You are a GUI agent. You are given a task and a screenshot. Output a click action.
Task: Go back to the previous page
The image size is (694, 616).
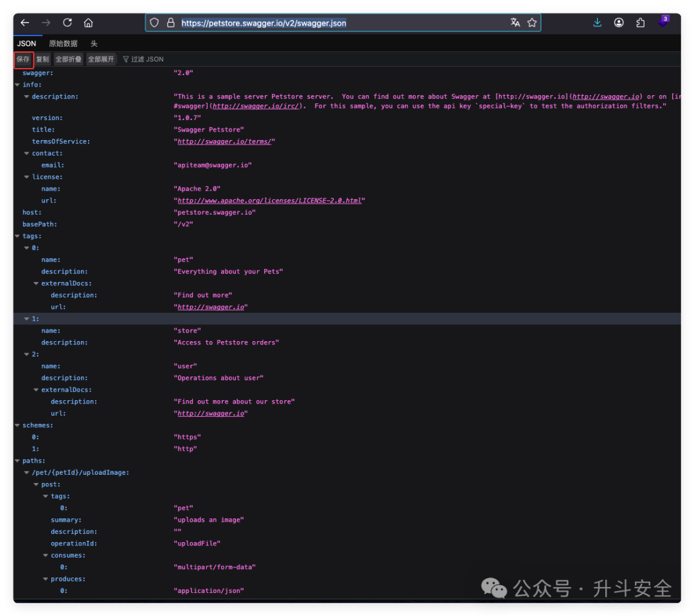point(25,22)
